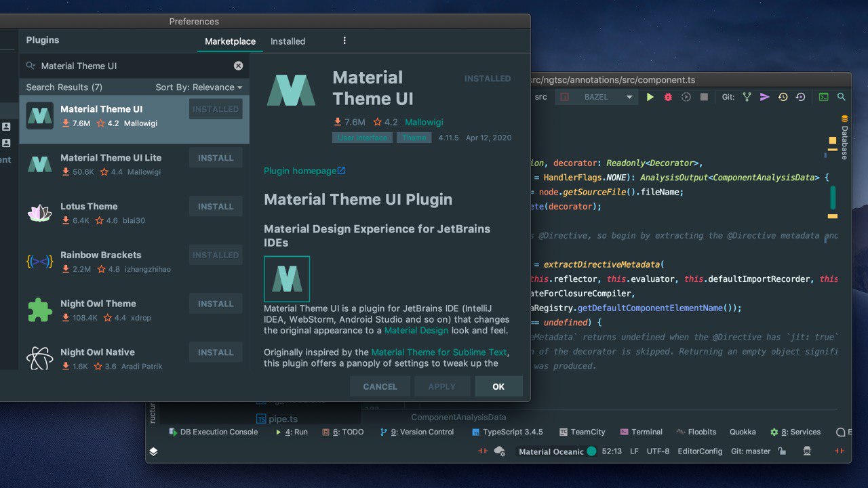
Task: Click the purple Git push arrow icon
Action: (x=764, y=97)
